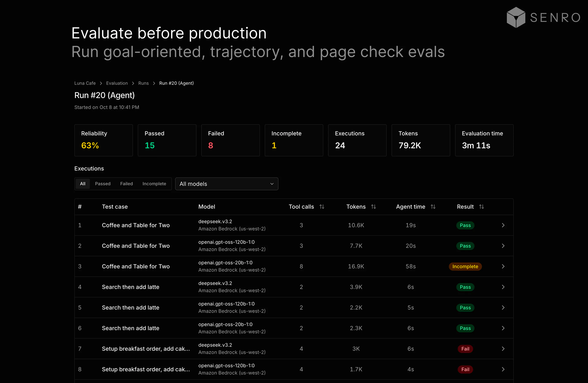Click the Pass badge in row 5
Screen dimensions: 588x383
pyautogui.click(x=465, y=307)
